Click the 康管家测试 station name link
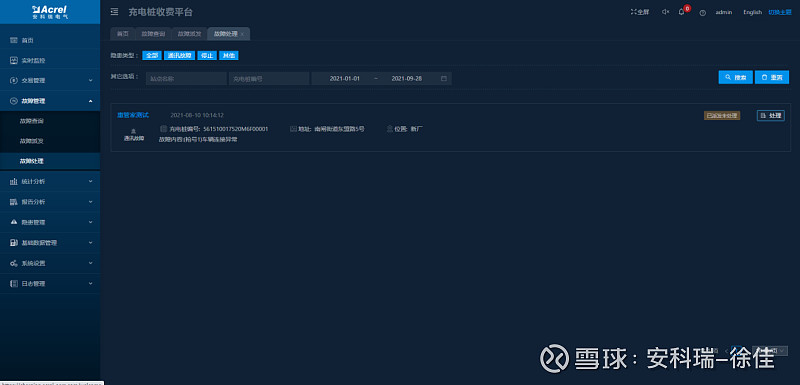 (133, 115)
